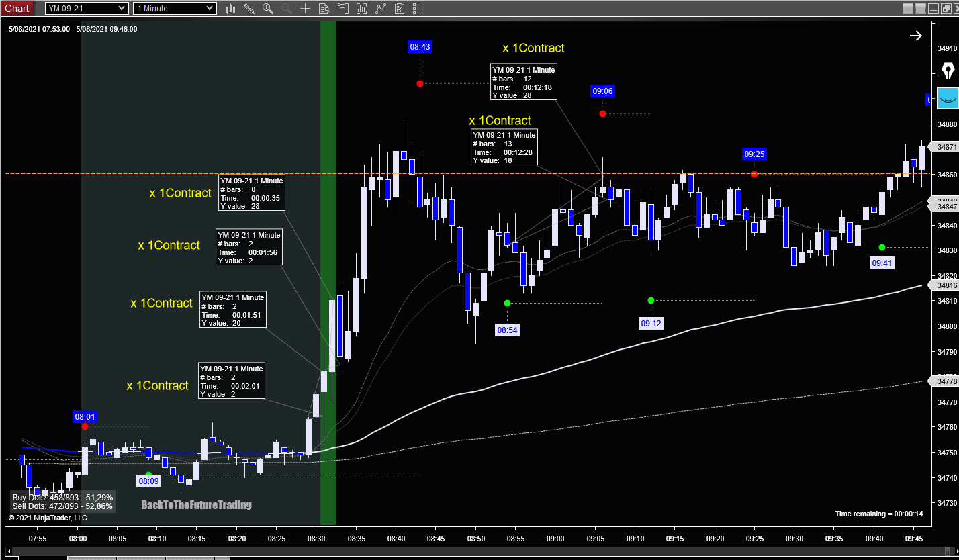
Task: Select ruler info box with time 00:00:35
Action: pos(252,193)
